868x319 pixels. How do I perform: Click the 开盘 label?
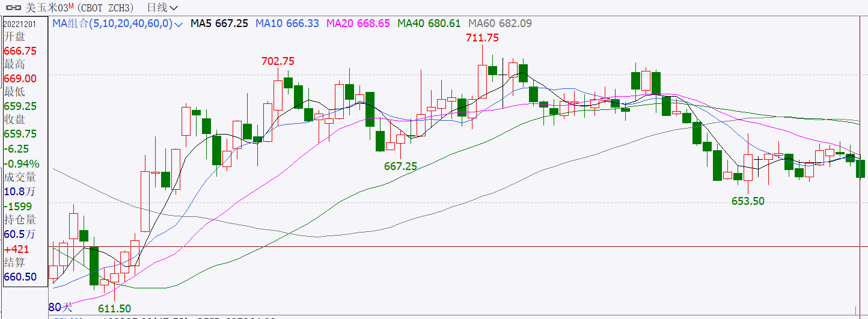tap(15, 37)
